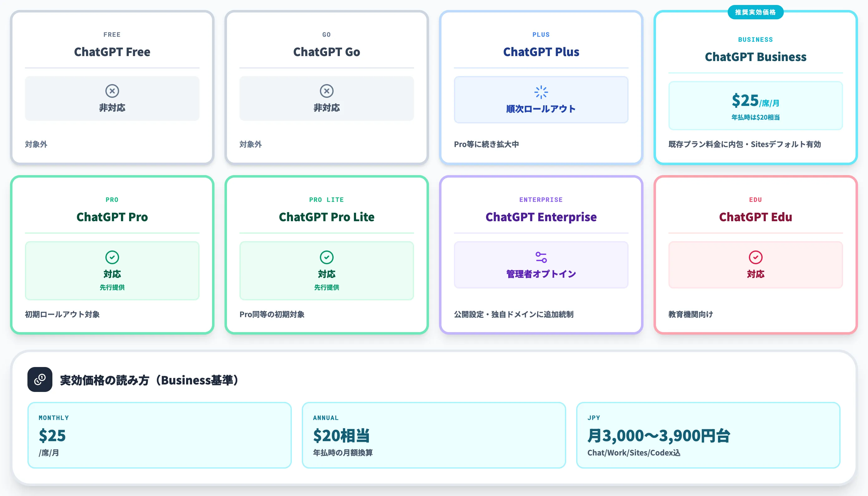This screenshot has width=868, height=496.
Task: Click the dark link icon beside 実効価格の読み方
Action: (40, 379)
